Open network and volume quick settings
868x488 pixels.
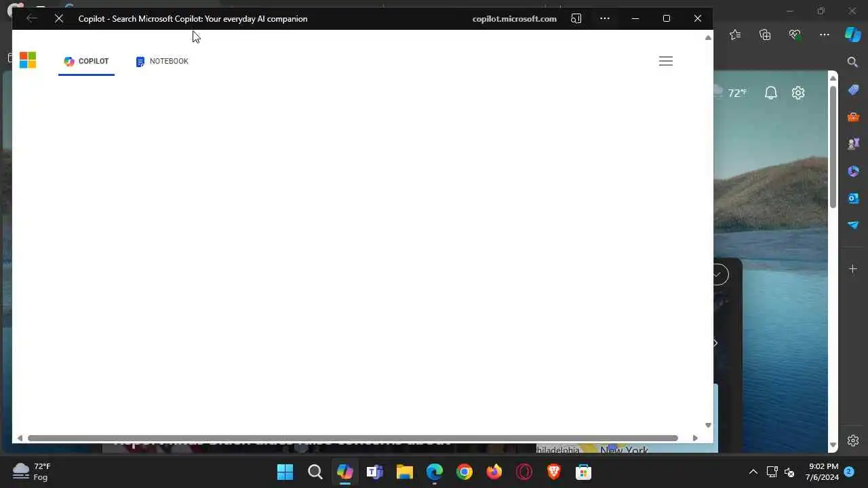pos(781,472)
